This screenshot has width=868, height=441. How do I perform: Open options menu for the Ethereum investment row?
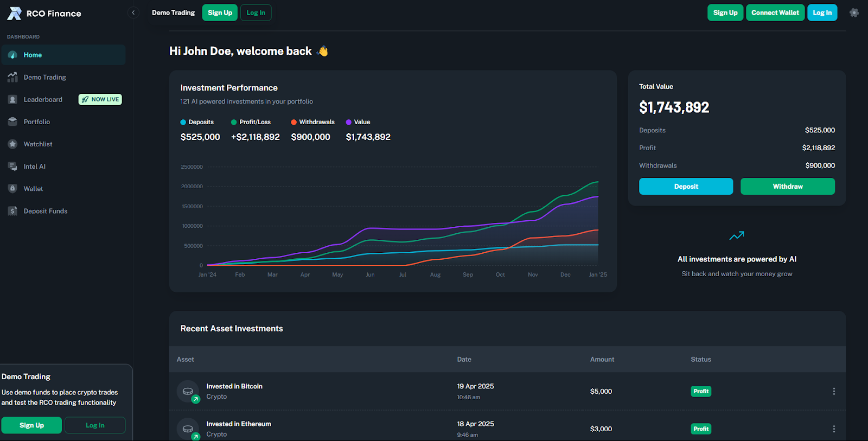coord(833,429)
